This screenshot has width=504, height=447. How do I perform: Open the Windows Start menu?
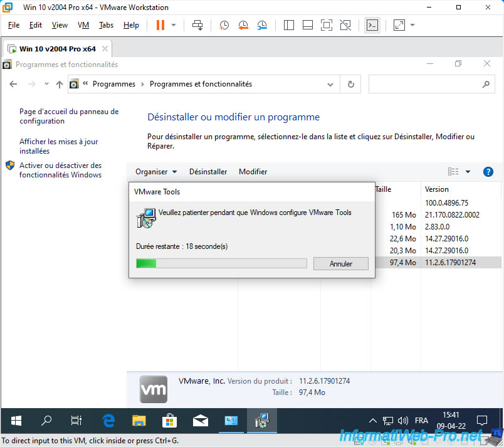pyautogui.click(x=16, y=421)
